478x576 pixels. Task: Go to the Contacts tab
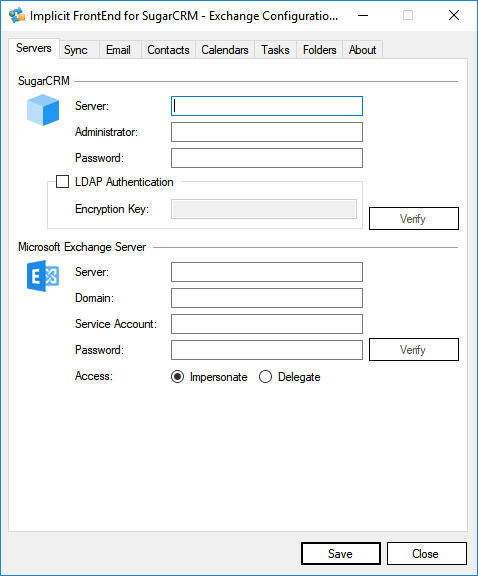pos(168,50)
